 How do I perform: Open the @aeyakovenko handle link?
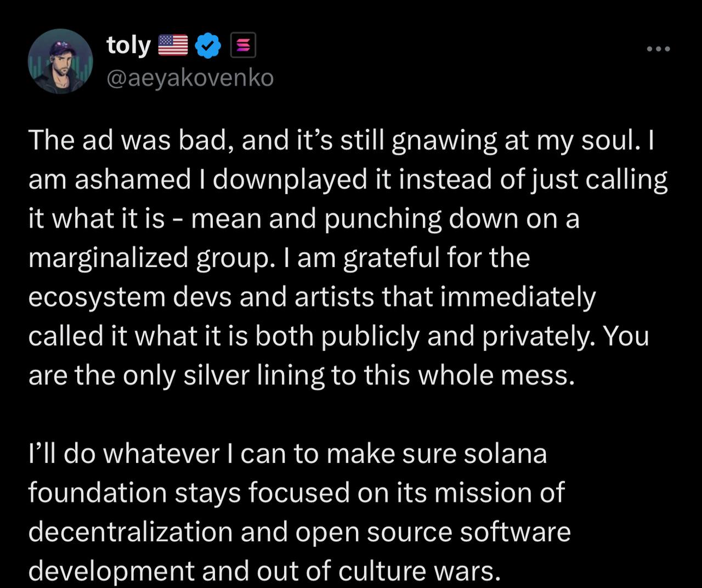pyautogui.click(x=190, y=78)
